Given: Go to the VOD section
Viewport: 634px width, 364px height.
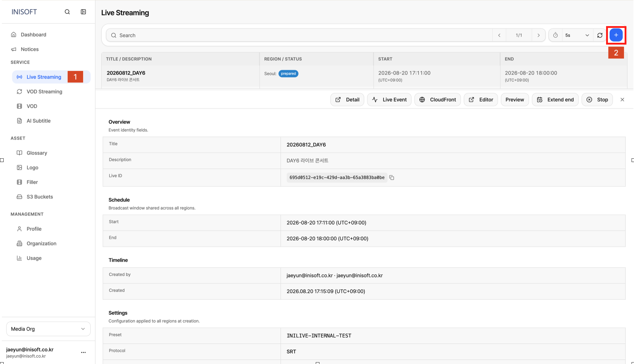Looking at the screenshot, I should pos(32,106).
